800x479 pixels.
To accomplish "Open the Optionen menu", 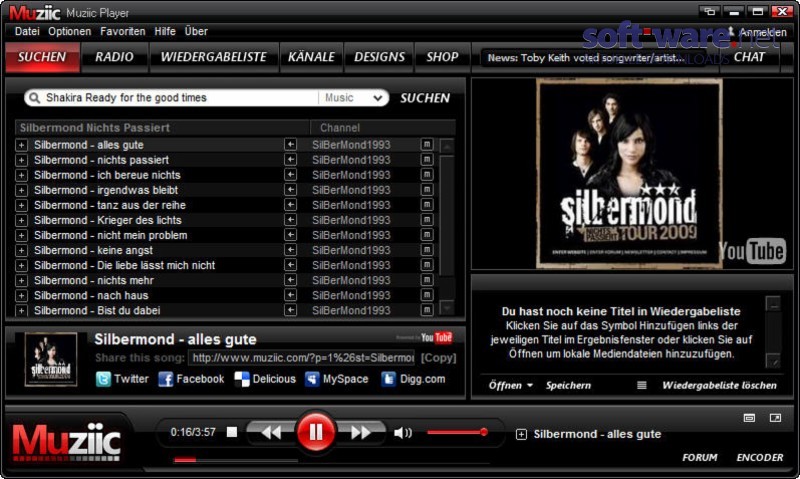I will [x=69, y=31].
